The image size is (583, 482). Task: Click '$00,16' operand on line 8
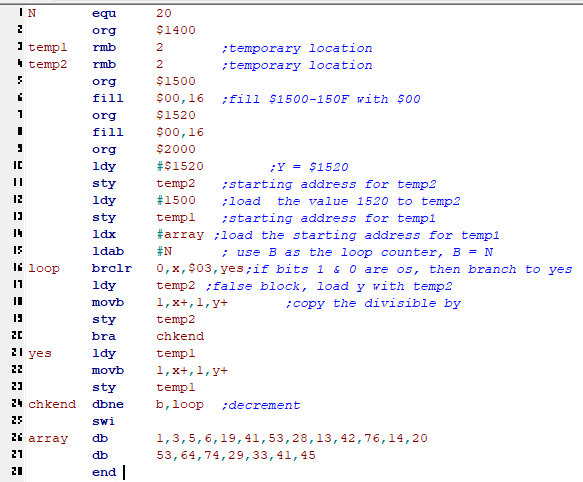click(x=180, y=132)
